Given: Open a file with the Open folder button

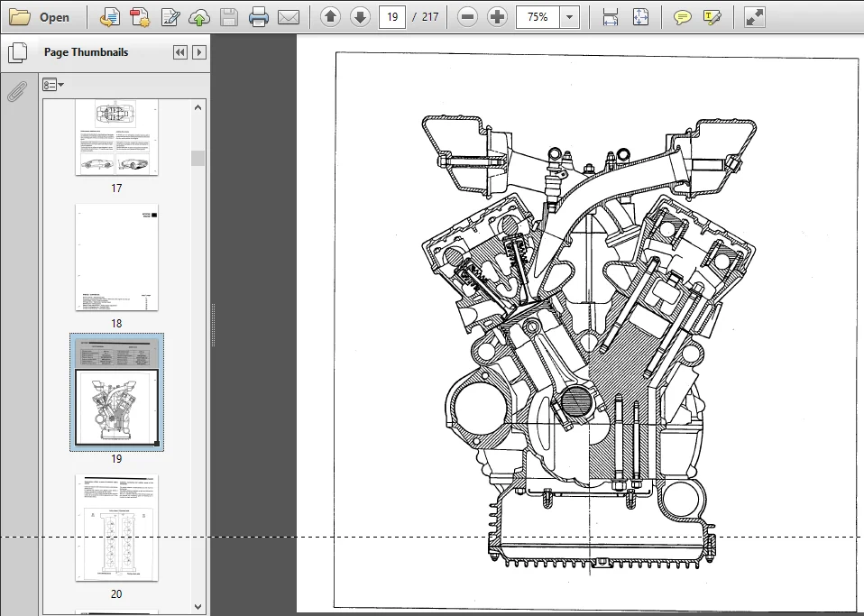Looking at the screenshot, I should tap(40, 17).
